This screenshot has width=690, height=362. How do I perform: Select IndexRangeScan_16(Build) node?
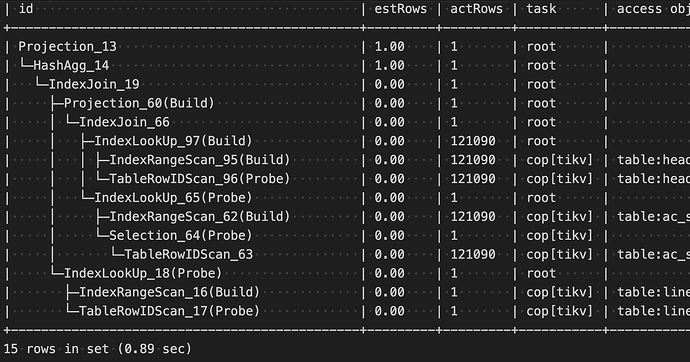(x=169, y=293)
